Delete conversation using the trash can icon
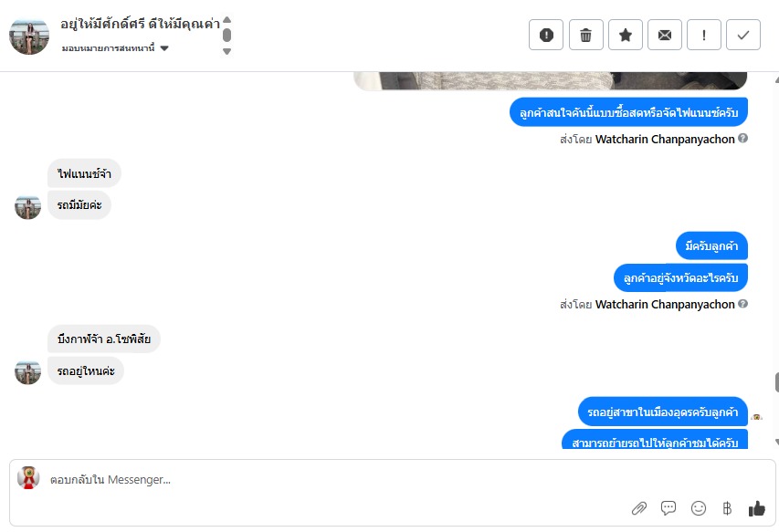 (585, 35)
